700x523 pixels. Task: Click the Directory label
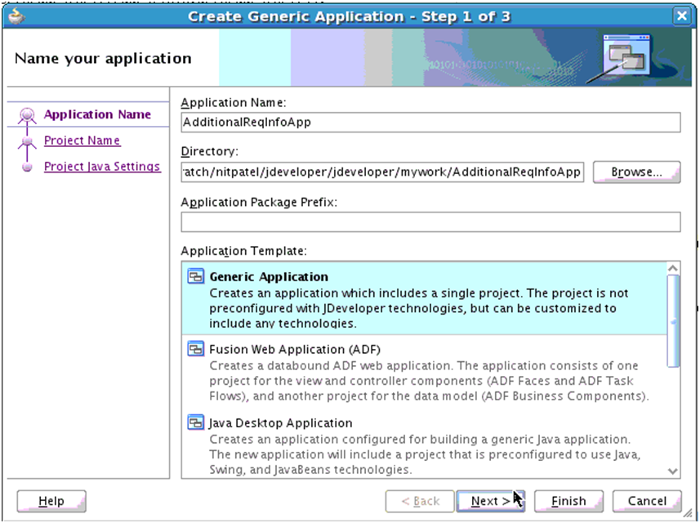click(209, 152)
